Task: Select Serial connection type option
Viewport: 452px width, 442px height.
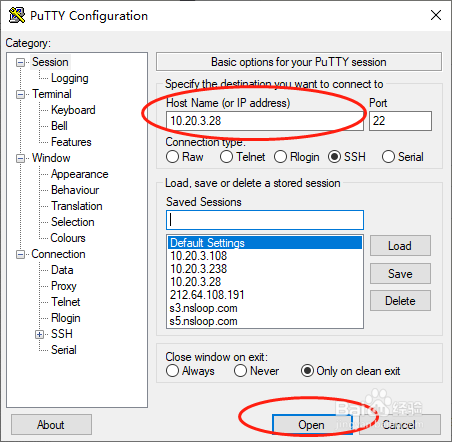Action: (388, 157)
